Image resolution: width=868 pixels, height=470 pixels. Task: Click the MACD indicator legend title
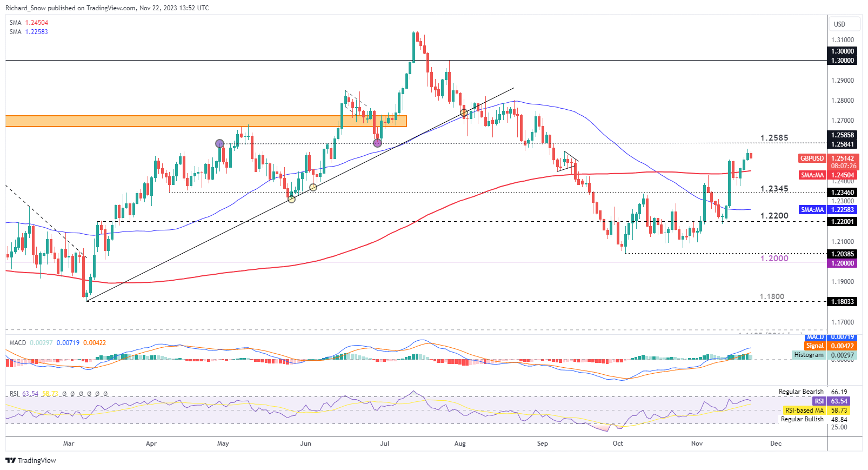click(18, 343)
